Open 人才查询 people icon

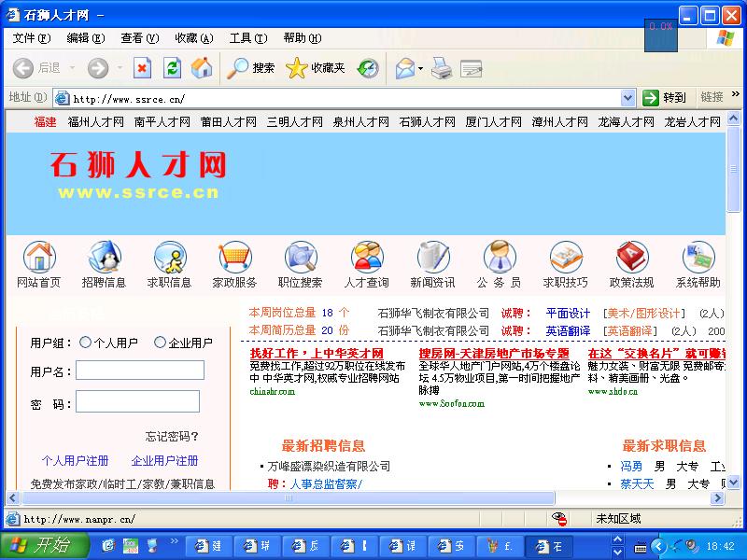pos(366,258)
